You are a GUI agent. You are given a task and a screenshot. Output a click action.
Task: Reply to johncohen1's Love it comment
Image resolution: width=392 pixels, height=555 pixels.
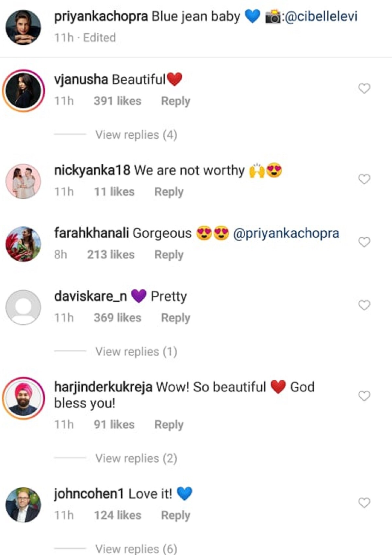175,515
